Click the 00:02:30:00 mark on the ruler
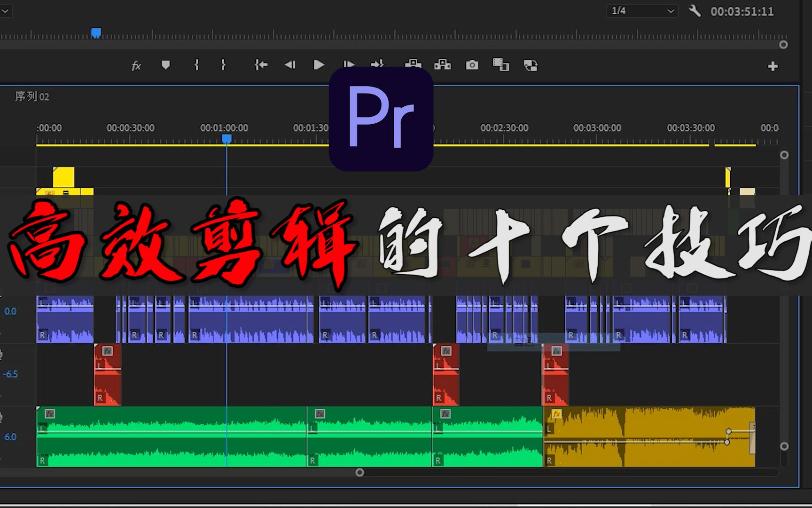This screenshot has height=508, width=812. [x=504, y=128]
